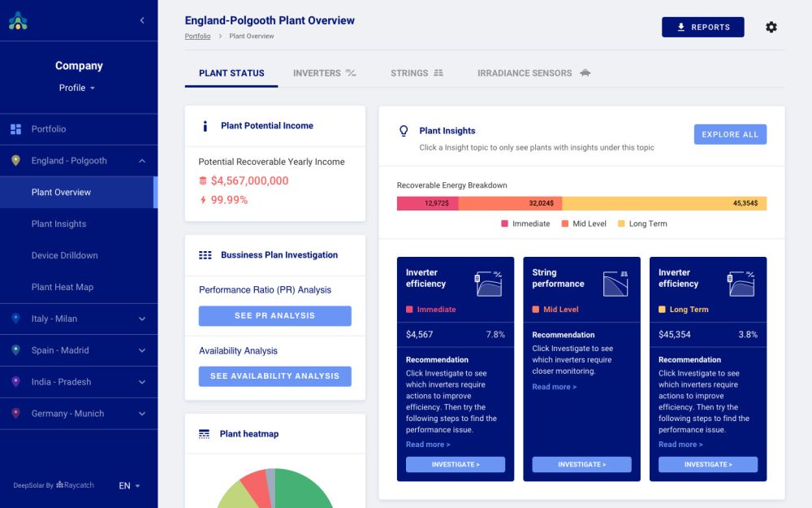
Task: Switch to the Inverters tab
Action: pyautogui.click(x=324, y=73)
